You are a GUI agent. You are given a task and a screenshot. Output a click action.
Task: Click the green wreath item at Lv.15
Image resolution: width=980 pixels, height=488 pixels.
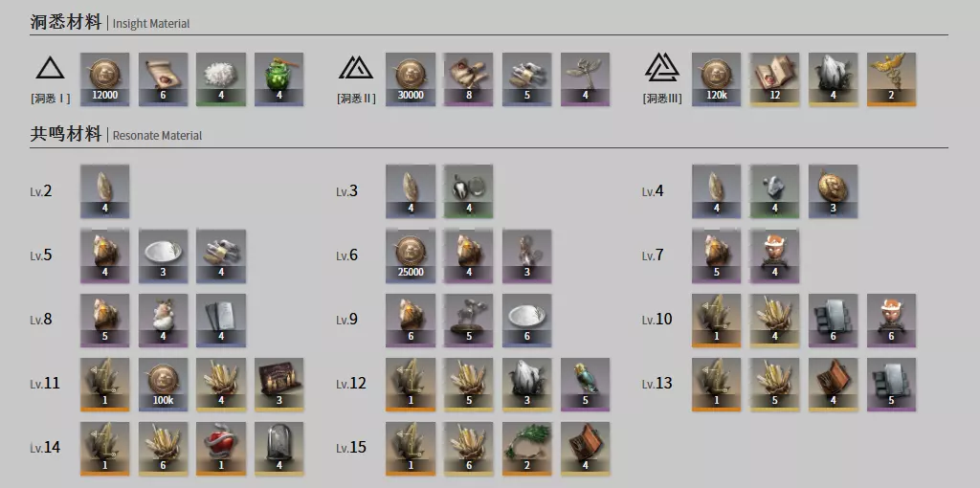pyautogui.click(x=526, y=448)
